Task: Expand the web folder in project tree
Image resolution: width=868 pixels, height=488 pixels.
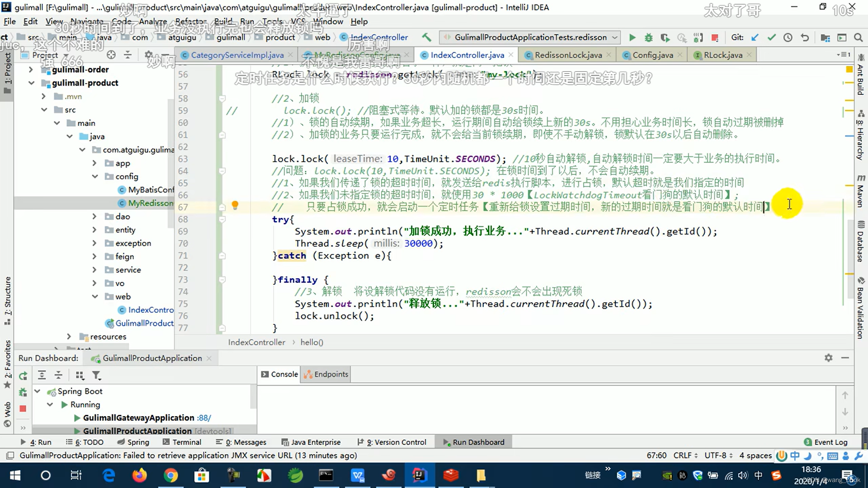Action: point(94,296)
